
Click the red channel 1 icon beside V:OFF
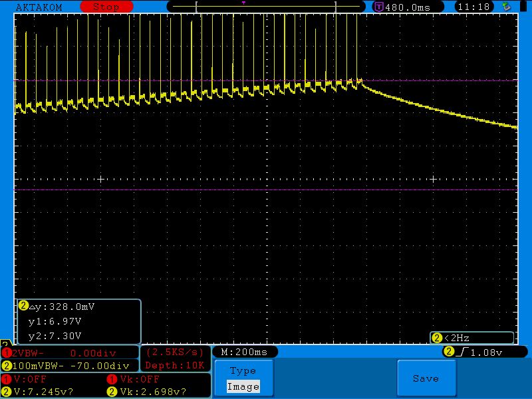[x=6, y=379]
